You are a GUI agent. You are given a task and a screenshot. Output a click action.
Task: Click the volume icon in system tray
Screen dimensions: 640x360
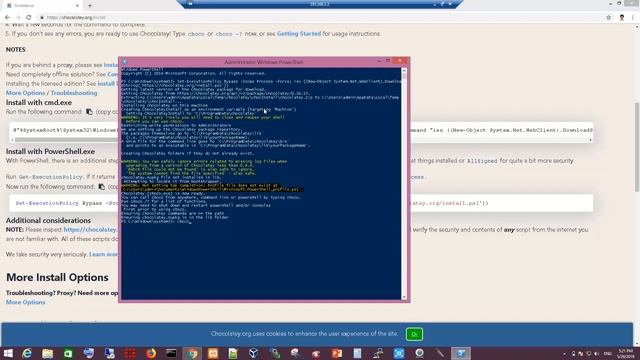coord(597,353)
